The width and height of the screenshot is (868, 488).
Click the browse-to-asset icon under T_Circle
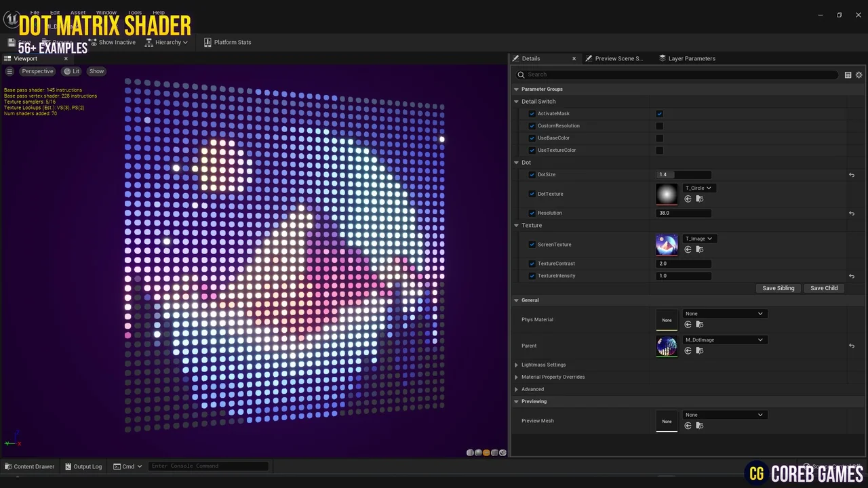699,199
